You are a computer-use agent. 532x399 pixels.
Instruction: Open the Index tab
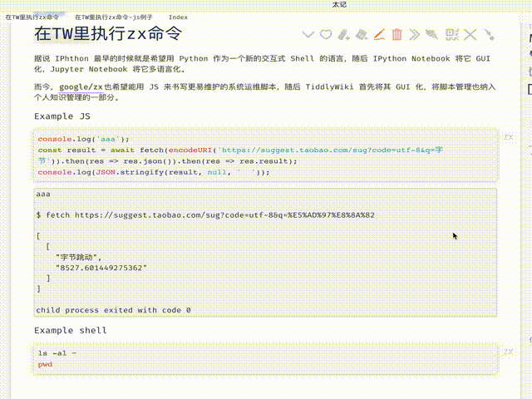click(178, 17)
